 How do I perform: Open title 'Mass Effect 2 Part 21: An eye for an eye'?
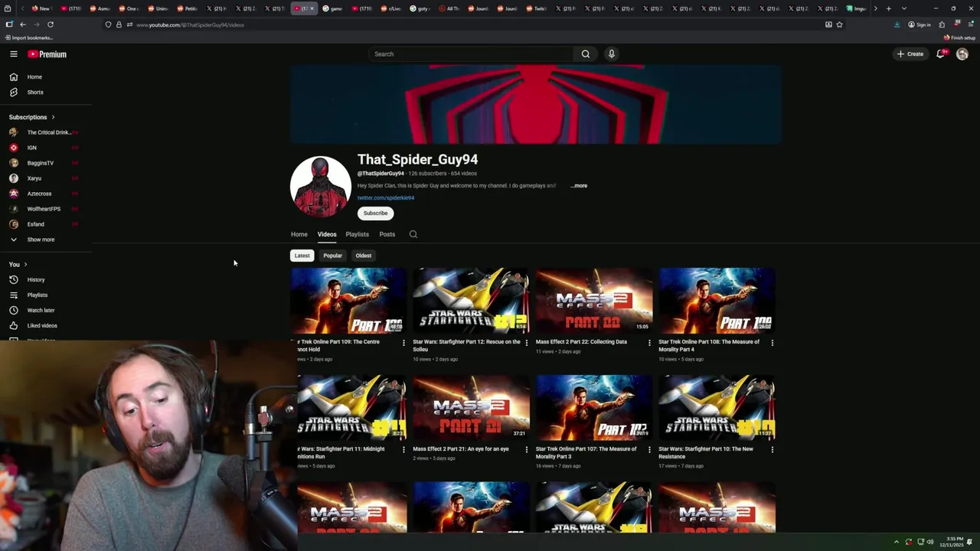coord(461,449)
